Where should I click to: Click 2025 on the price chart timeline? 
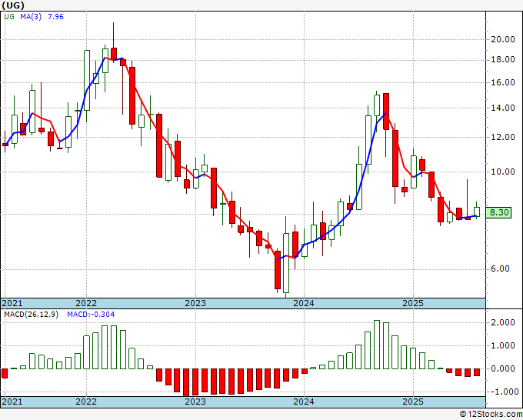tap(413, 303)
